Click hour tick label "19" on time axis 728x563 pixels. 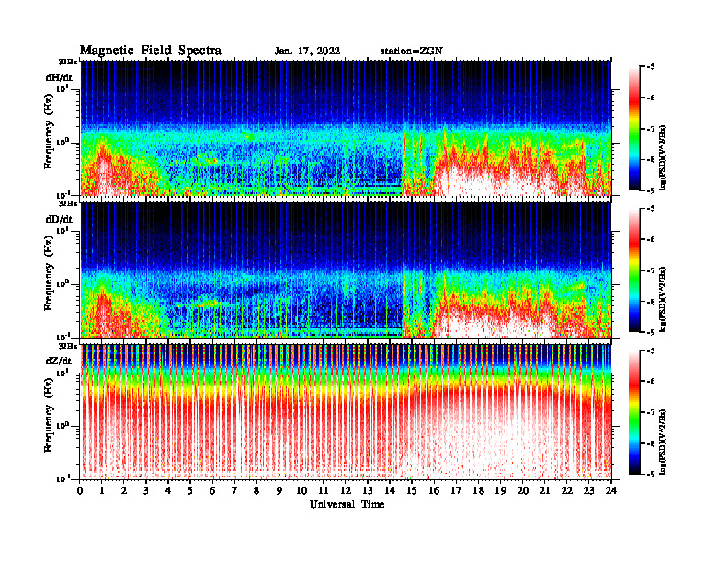(x=500, y=491)
